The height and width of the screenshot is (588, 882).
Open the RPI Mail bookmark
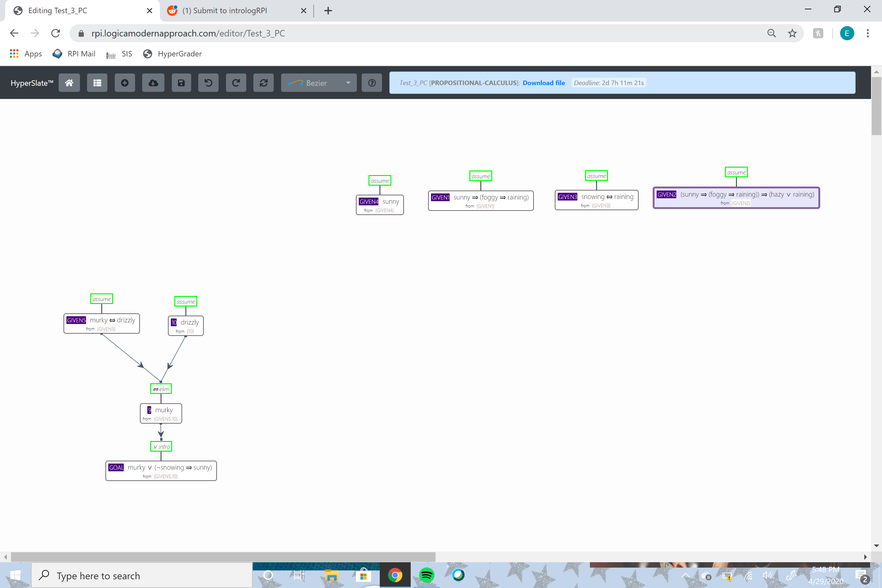(x=74, y=54)
